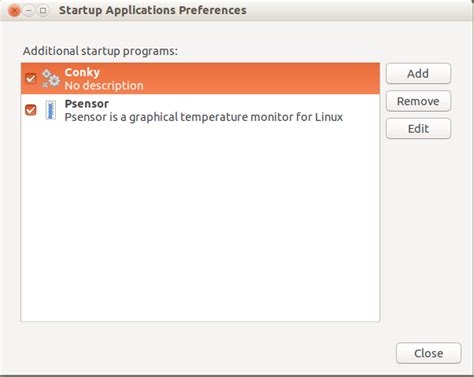This screenshot has height=377, width=474.
Task: Click the Startup Applications Preferences title text
Action: [153, 10]
